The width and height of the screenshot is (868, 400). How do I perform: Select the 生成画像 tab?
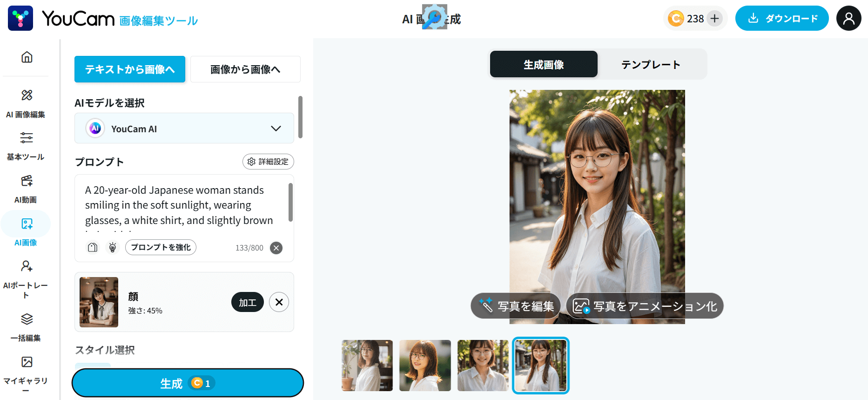pyautogui.click(x=544, y=64)
